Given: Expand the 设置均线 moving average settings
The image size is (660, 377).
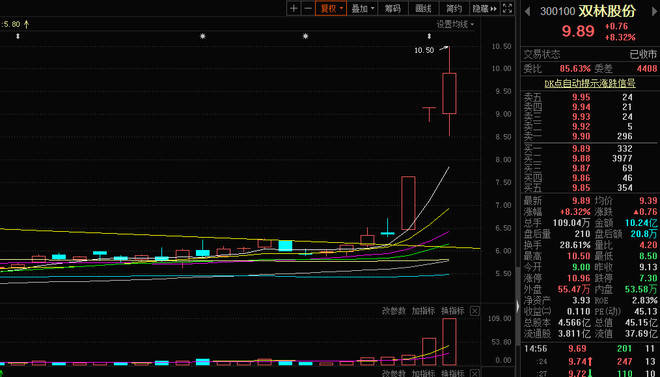Looking at the screenshot, I should coord(455,24).
